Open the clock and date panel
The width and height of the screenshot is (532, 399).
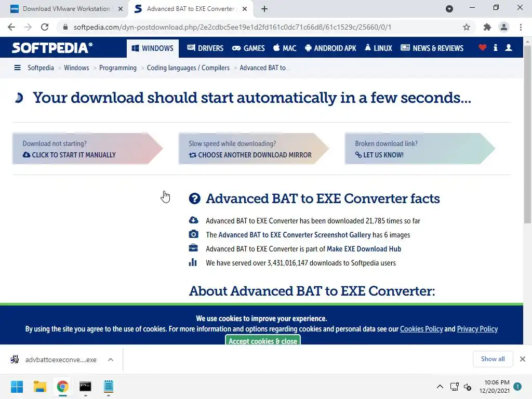pos(495,387)
